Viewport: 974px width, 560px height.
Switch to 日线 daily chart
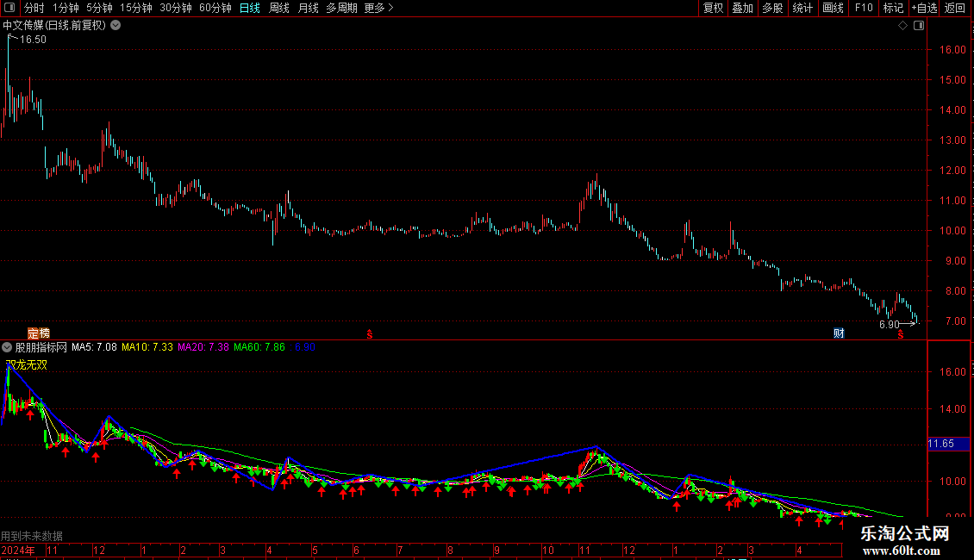pos(250,8)
